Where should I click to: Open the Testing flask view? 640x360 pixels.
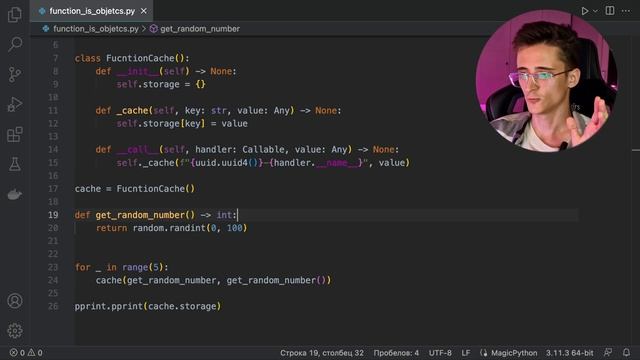pos(15,164)
